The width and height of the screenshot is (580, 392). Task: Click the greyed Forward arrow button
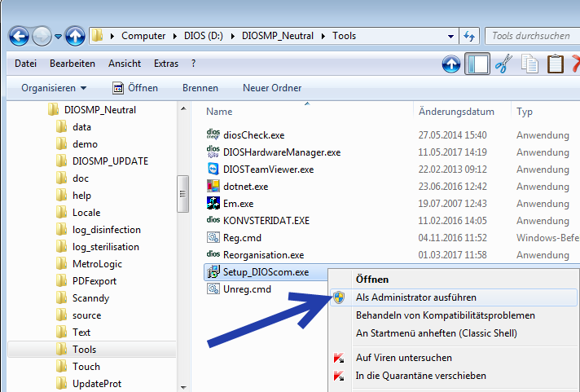point(42,37)
